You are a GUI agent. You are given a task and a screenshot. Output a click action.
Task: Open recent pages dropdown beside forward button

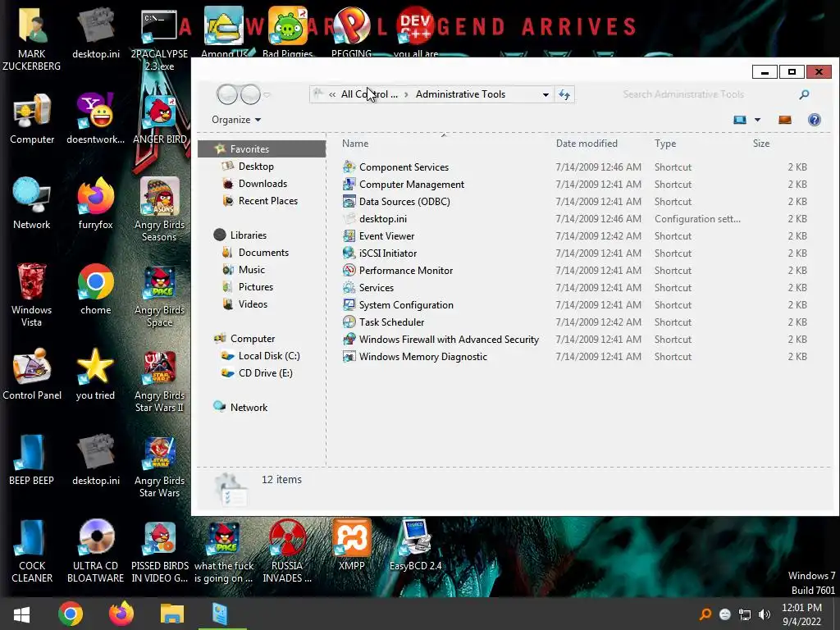(267, 95)
